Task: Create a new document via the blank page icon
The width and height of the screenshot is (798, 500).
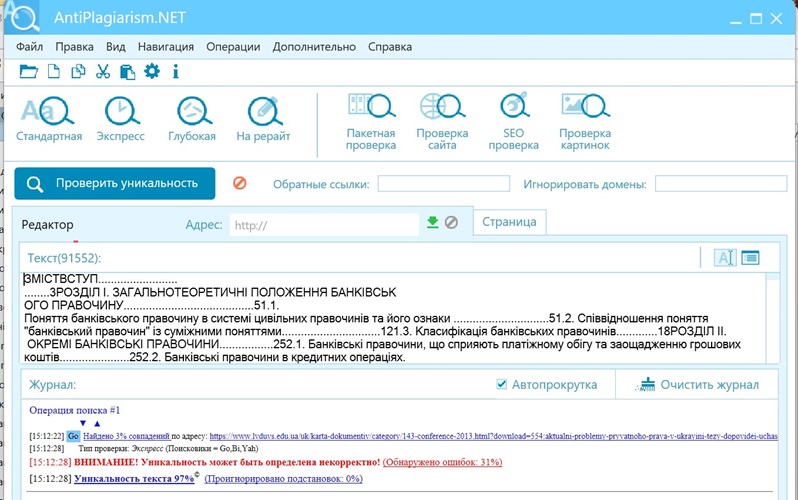Action: (53, 71)
